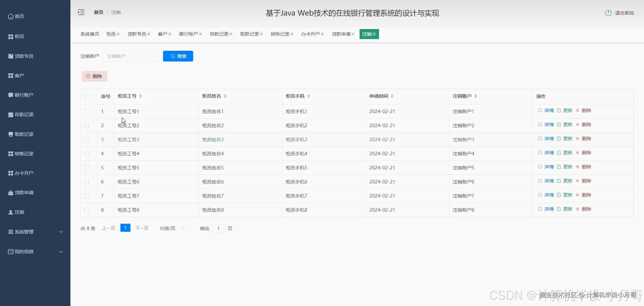Expand the 我的信息 sidebar menu
Image resolution: width=644 pixels, height=306 pixels.
click(35, 252)
